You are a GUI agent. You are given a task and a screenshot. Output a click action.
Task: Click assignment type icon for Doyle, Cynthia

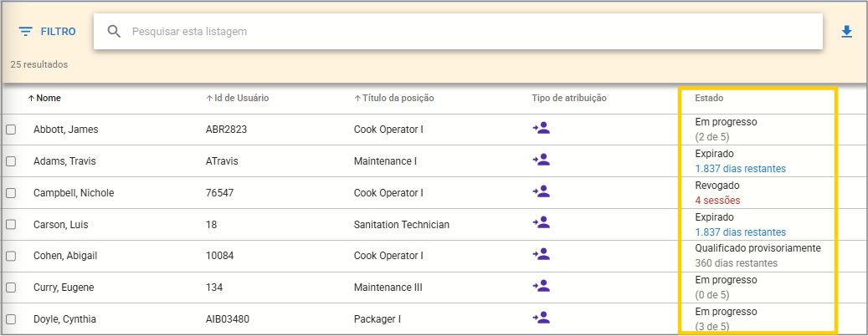tap(541, 318)
